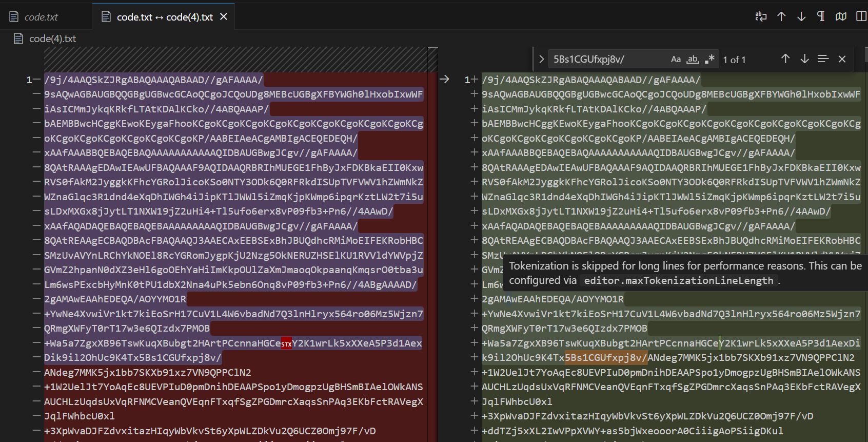Click the file icon beside breadcrumb code(4).txt
868x442 pixels.
(x=18, y=39)
